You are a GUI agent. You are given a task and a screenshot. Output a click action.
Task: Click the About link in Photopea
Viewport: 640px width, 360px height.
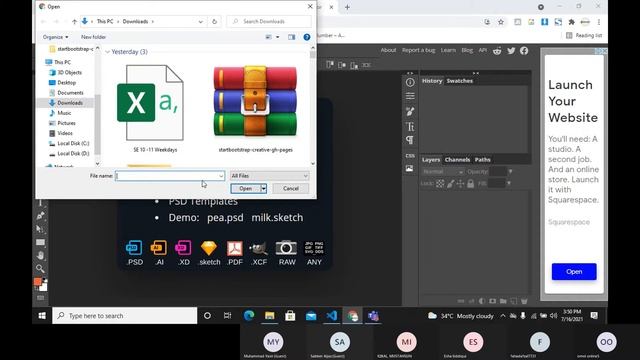click(x=388, y=50)
